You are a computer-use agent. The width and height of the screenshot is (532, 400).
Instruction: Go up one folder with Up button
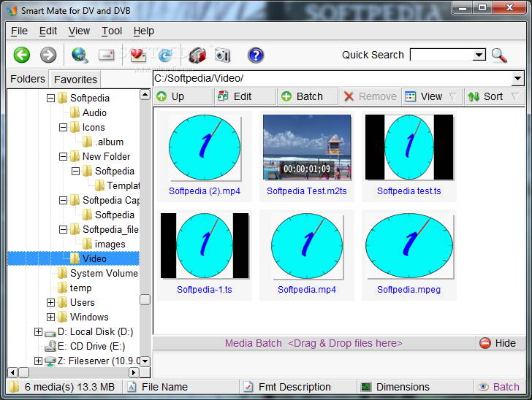coord(183,96)
